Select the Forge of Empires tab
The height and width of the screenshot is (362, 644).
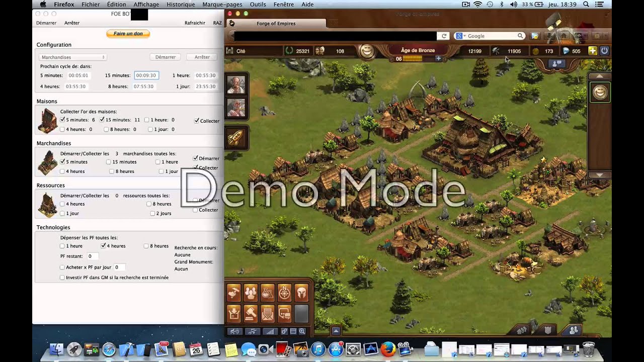click(276, 24)
